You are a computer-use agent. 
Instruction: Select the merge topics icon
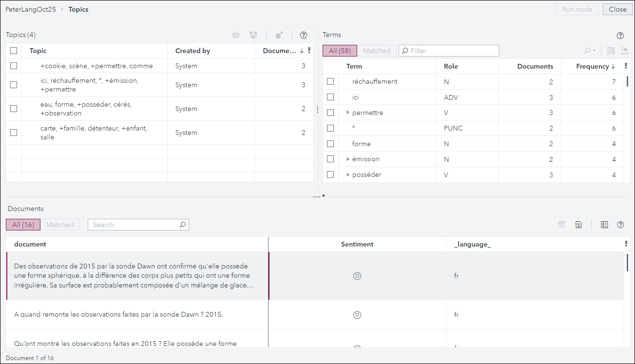click(x=236, y=35)
